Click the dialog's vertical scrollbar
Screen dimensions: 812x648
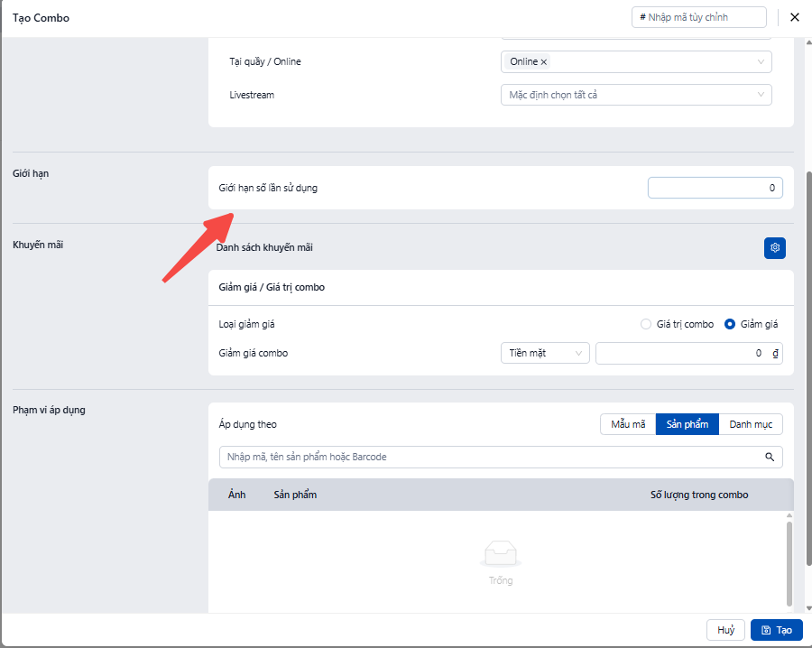807,361
